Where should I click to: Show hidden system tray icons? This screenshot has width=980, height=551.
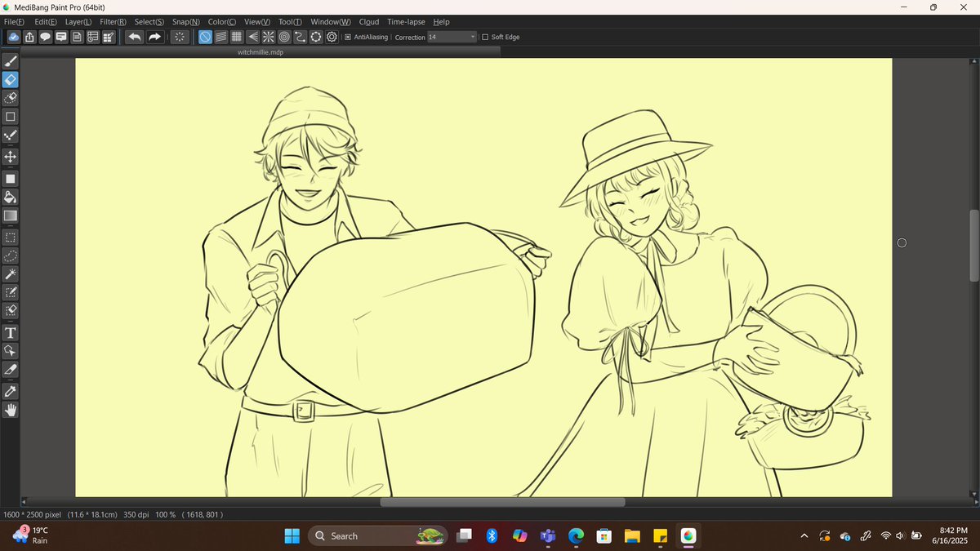coord(804,536)
